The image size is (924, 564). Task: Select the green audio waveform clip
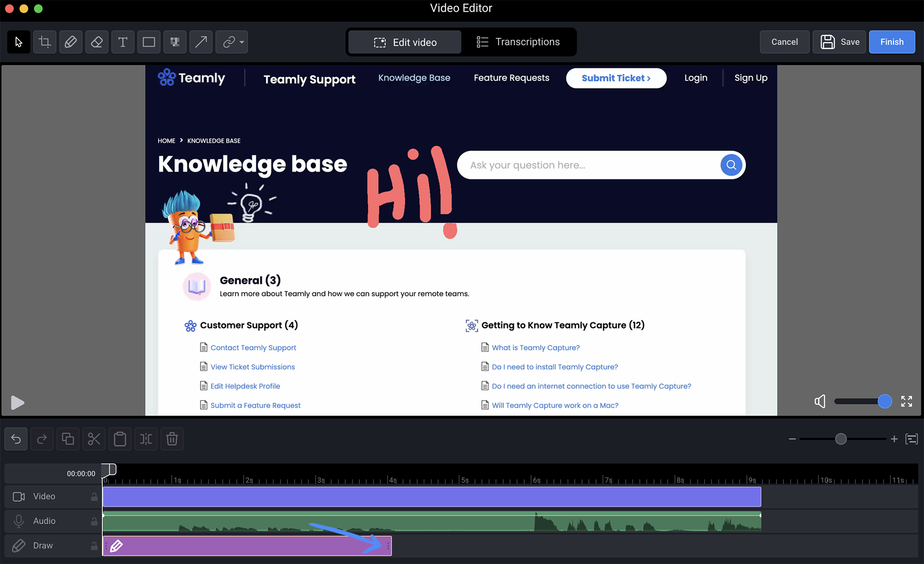coord(432,521)
